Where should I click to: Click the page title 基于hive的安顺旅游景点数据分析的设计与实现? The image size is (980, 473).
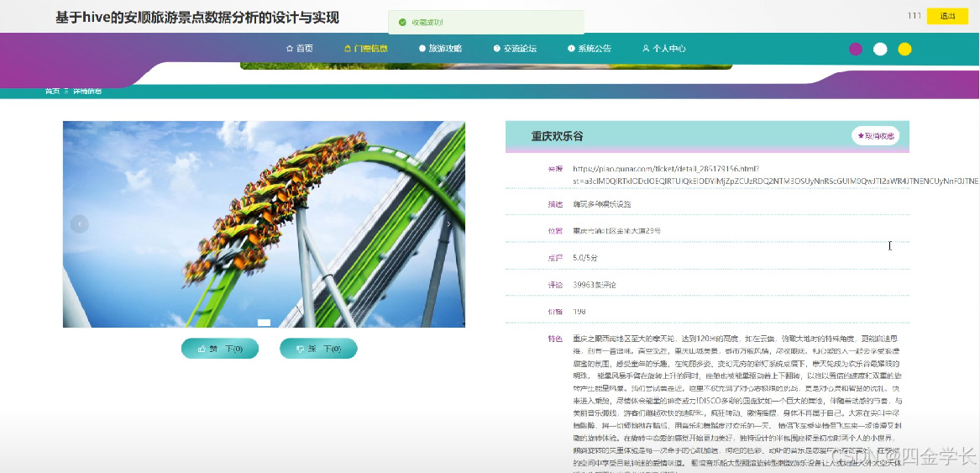pyautogui.click(x=197, y=18)
